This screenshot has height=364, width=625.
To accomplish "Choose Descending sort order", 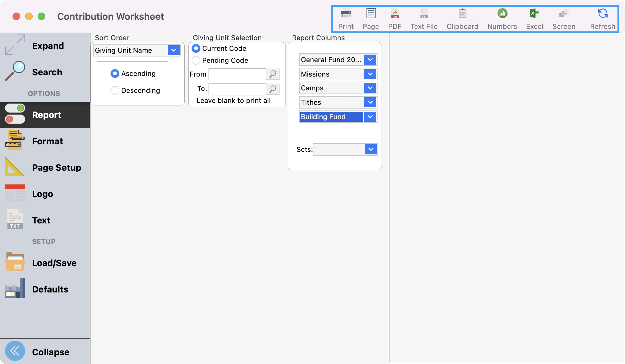I will coord(115,90).
